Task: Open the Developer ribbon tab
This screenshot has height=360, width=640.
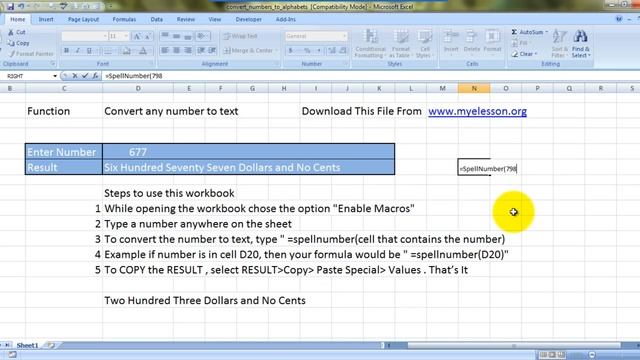Action: [x=249, y=19]
